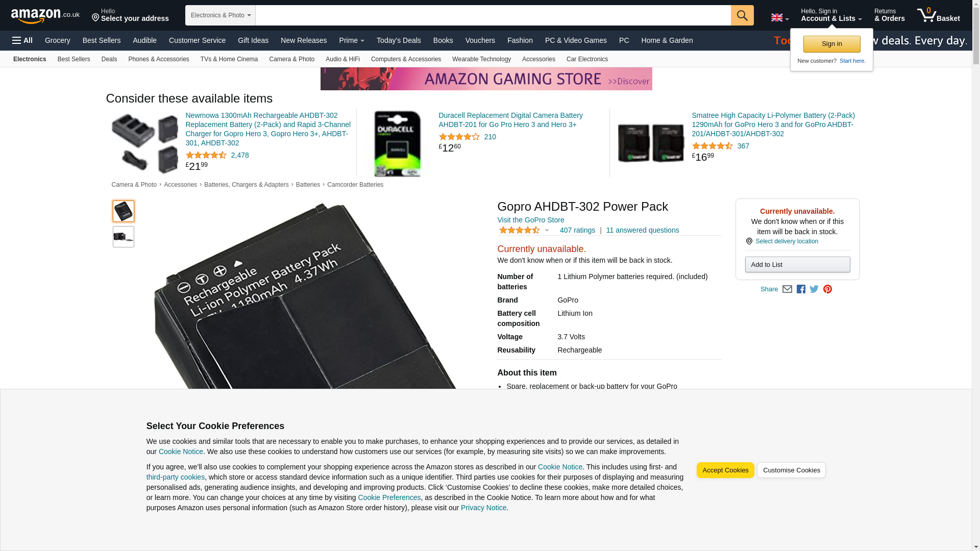Share via email envelope icon
The height and width of the screenshot is (551, 980).
787,289
